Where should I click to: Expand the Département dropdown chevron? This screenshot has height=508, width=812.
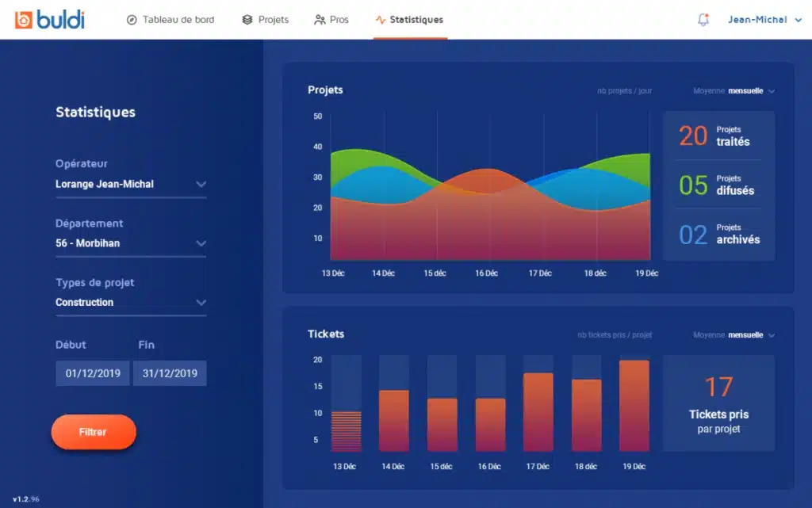[x=201, y=243]
